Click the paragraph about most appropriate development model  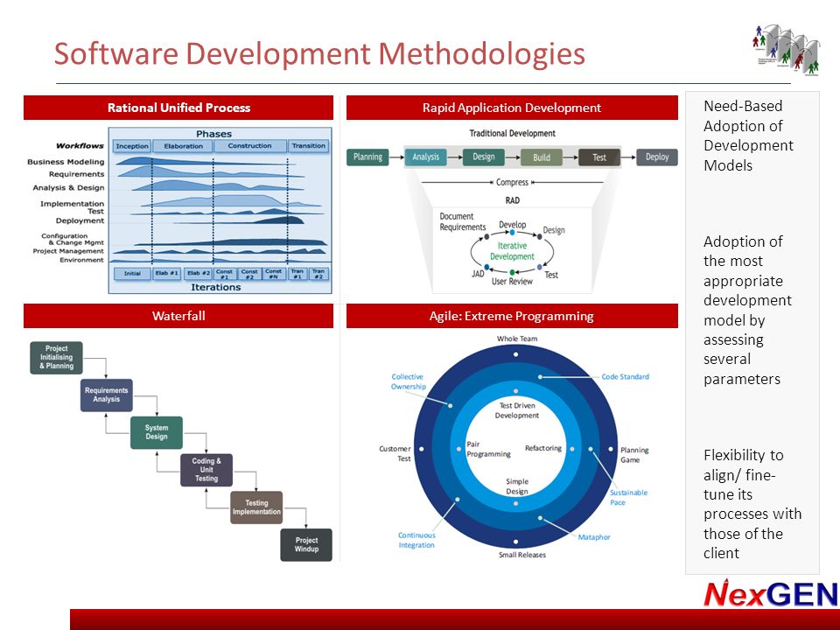pos(747,310)
